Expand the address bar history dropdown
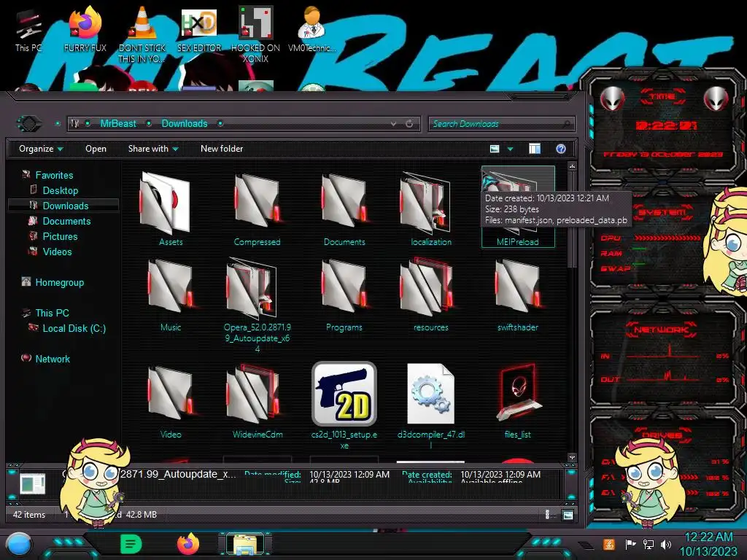The image size is (747, 560). 393,124
